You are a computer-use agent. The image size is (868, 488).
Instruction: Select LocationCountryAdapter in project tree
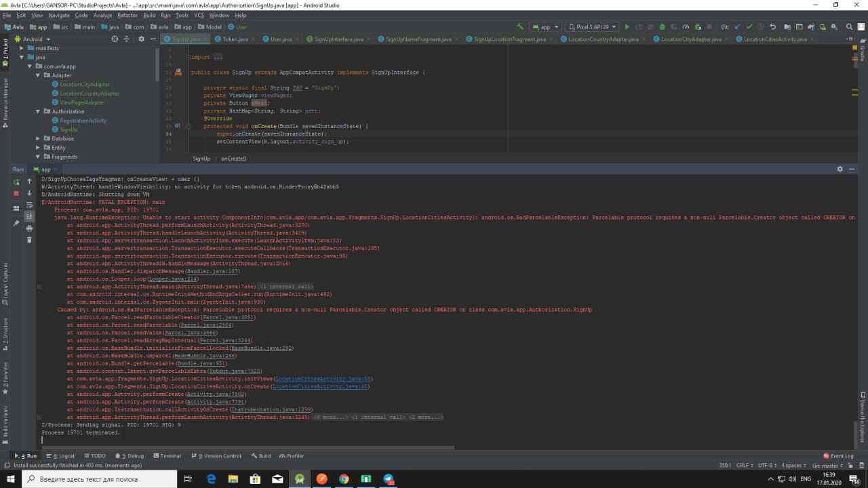(x=90, y=94)
